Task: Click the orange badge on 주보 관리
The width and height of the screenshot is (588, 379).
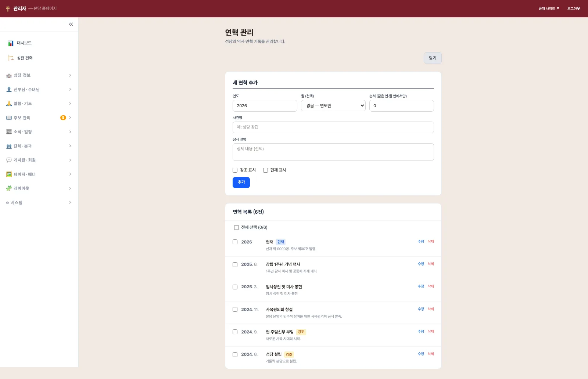Action: [63, 118]
